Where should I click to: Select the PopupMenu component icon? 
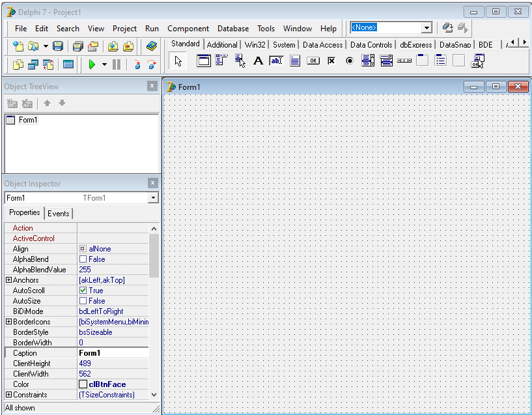(240, 61)
